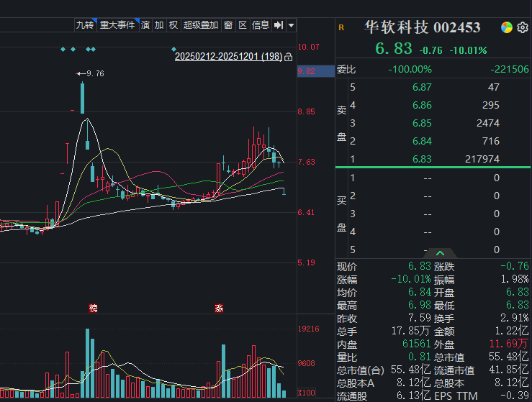
Task: Click the 区 range toolbar button
Action: point(243,25)
